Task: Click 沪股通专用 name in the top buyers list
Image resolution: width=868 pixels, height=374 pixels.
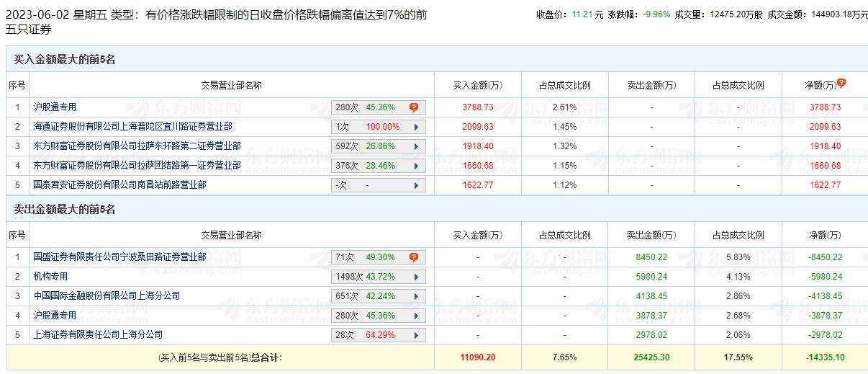Action: 55,107
